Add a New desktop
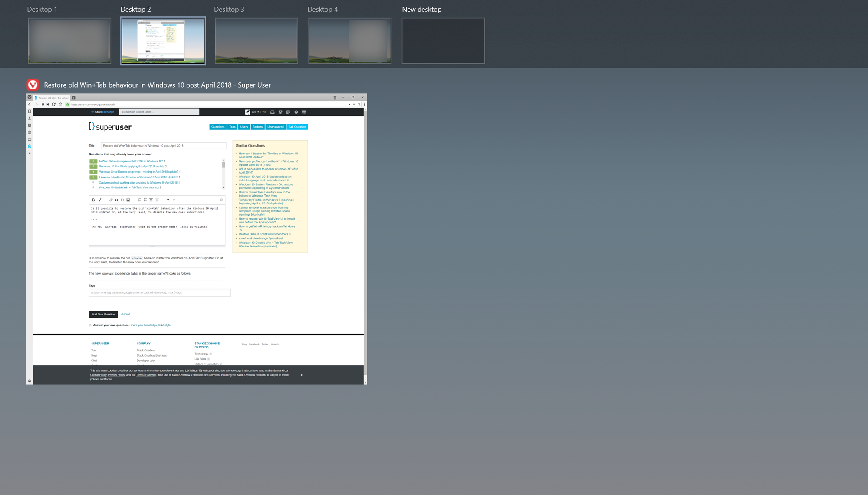This screenshot has width=868, height=495. coord(443,41)
